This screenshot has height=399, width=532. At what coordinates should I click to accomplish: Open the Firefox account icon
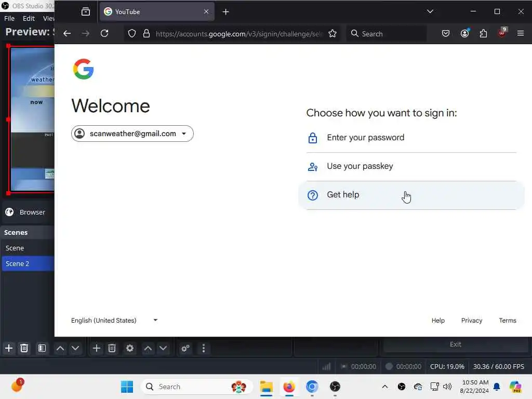coord(465,33)
